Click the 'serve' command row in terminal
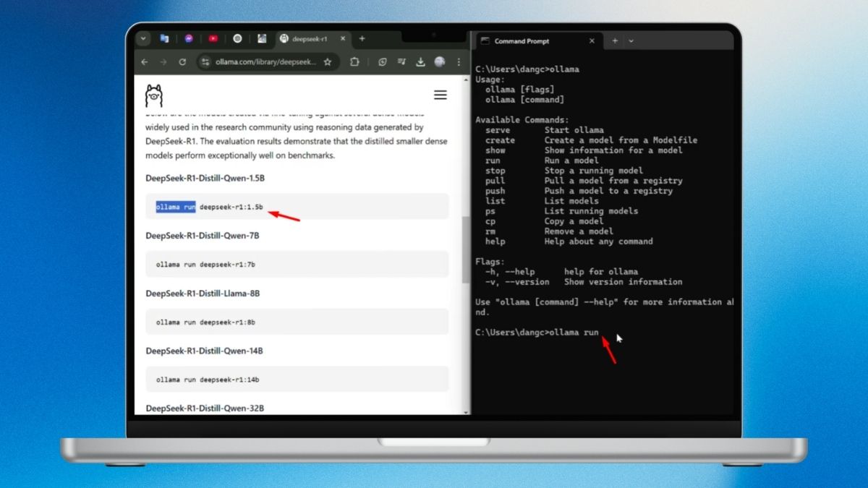Viewport: 868px width, 488px height. (545, 130)
